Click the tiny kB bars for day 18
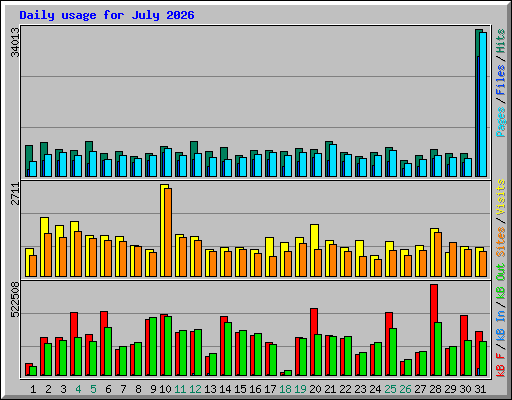The height and width of the screenshot is (400, 512). (x=286, y=373)
